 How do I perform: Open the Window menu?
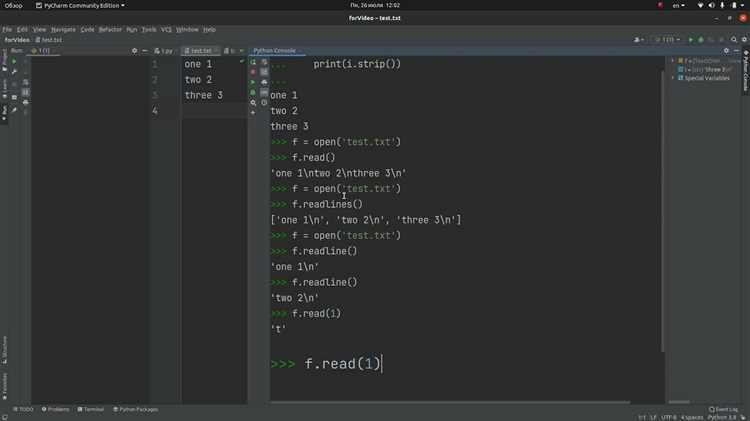(187, 29)
